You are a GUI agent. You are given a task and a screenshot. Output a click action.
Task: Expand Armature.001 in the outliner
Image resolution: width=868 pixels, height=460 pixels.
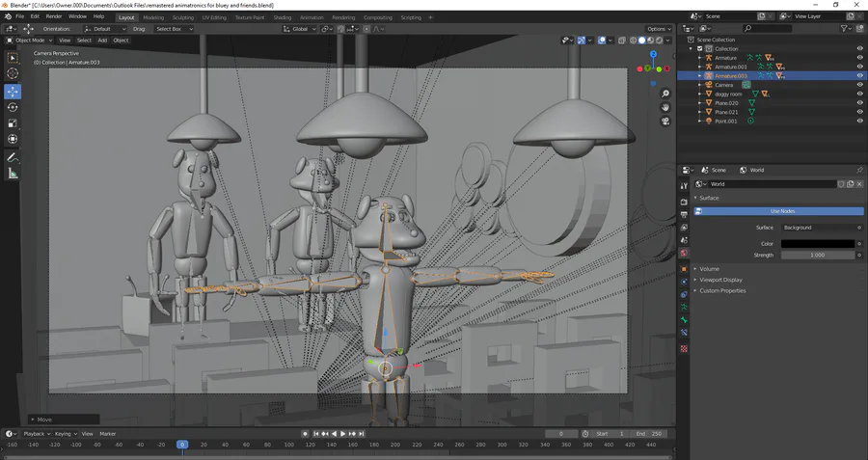pyautogui.click(x=700, y=67)
